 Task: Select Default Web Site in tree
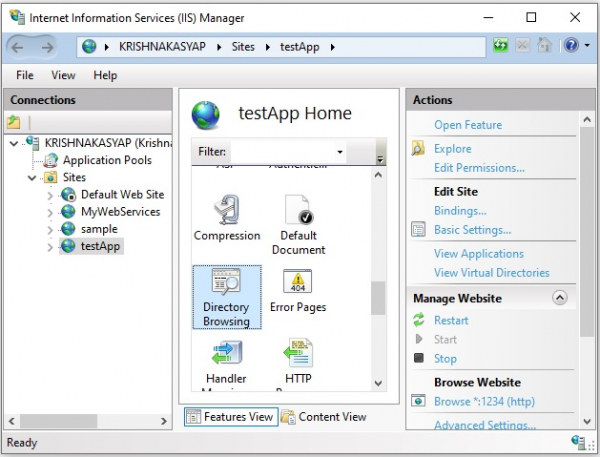coord(122,194)
